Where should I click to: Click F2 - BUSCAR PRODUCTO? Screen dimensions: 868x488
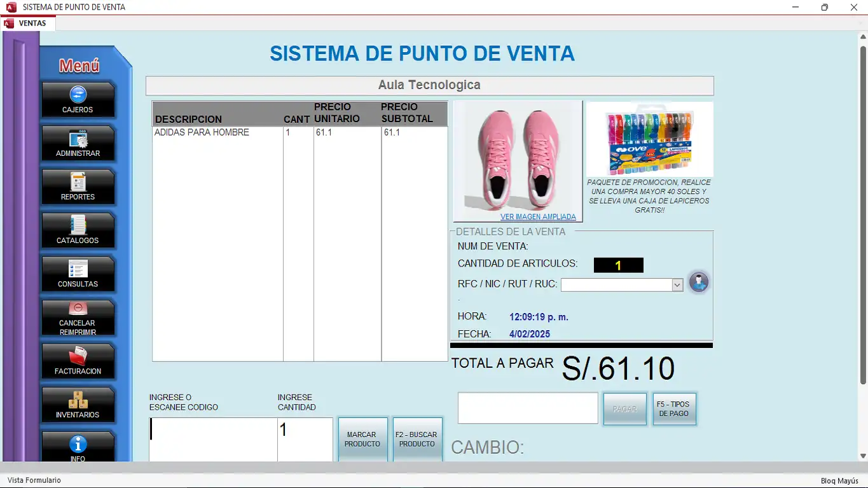tap(417, 438)
